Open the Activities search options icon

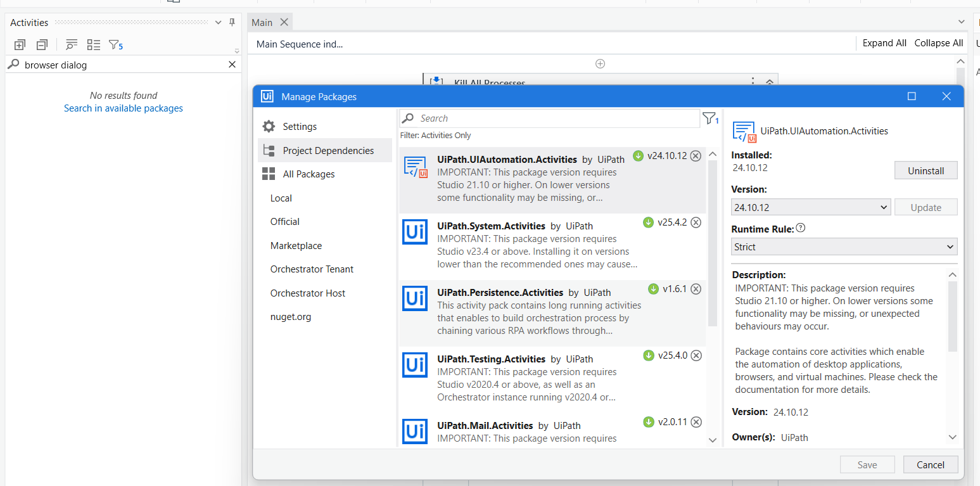[x=71, y=44]
